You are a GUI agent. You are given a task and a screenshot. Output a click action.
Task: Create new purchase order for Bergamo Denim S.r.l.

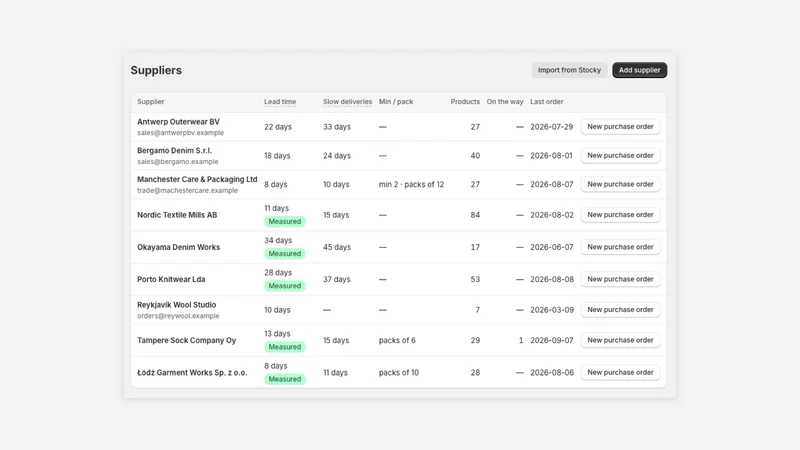point(620,156)
